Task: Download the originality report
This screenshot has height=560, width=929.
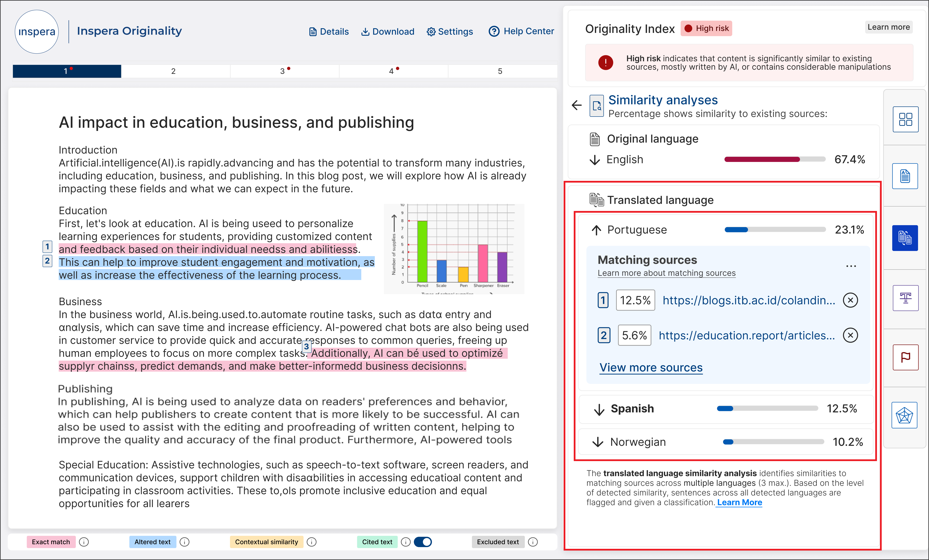Action: [388, 32]
